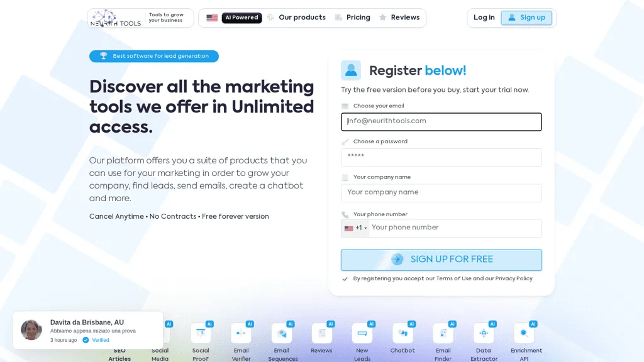This screenshot has height=362, width=644.
Task: Open the Social Proof tool icon
Action: 201,333
